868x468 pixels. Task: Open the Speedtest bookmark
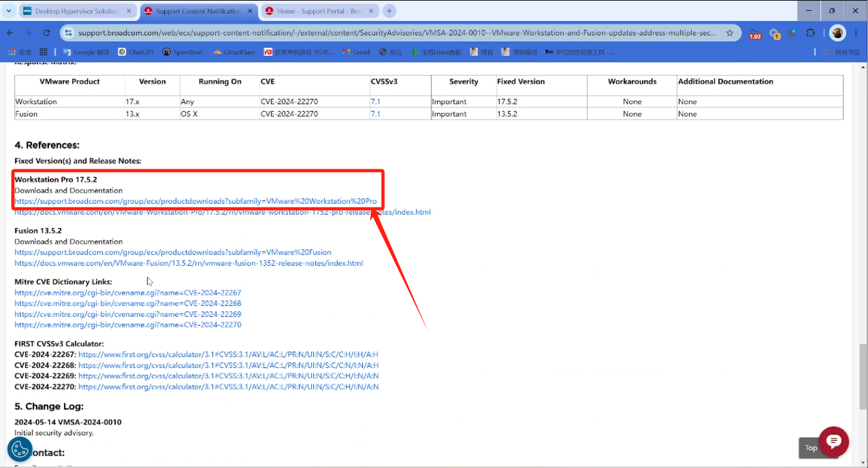coord(183,52)
